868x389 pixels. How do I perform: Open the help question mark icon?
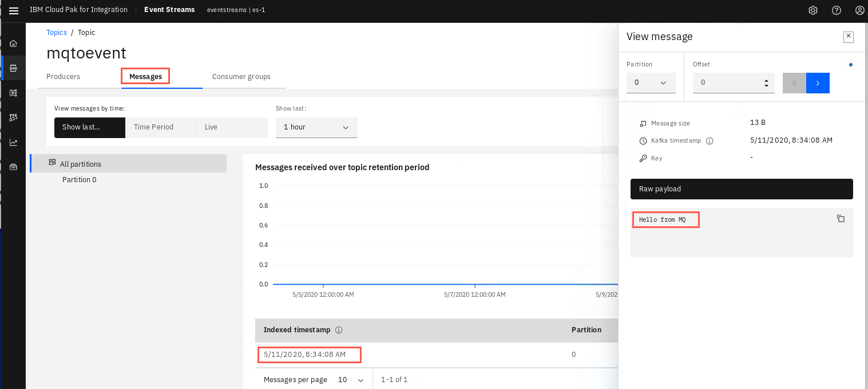coord(836,10)
